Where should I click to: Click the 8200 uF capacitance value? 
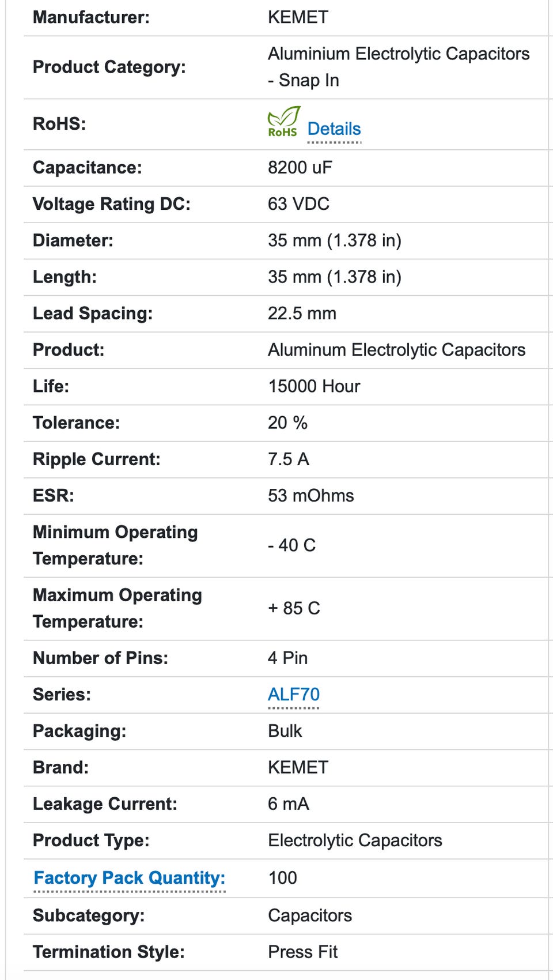point(300,167)
